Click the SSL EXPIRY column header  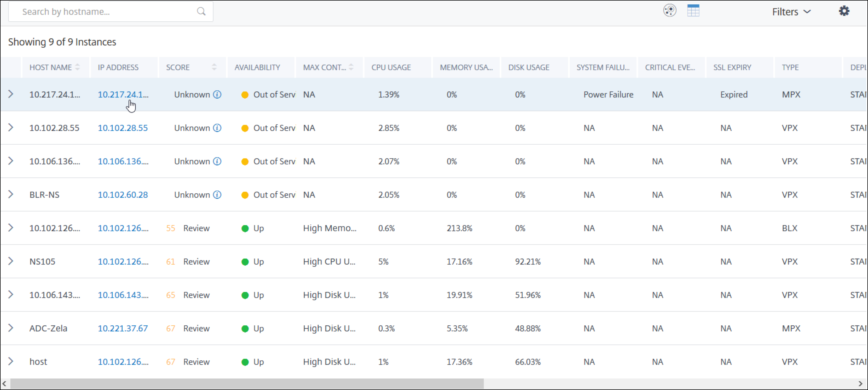[732, 67]
